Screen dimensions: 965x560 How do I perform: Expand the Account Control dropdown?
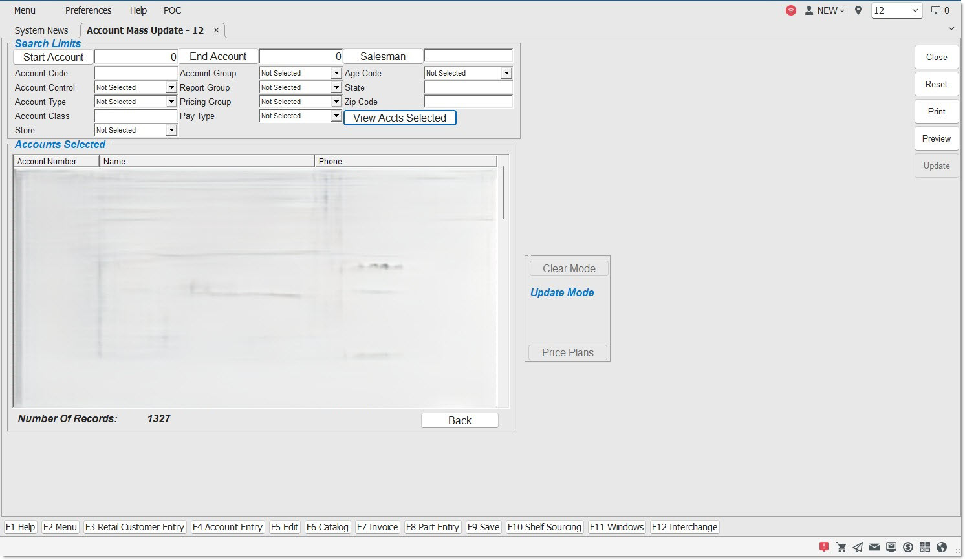coord(171,87)
